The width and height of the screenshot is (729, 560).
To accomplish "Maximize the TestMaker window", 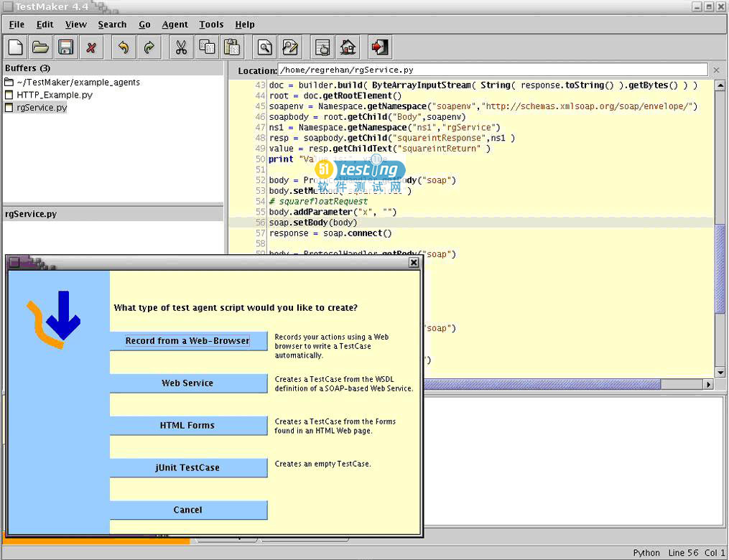I will point(709,6).
